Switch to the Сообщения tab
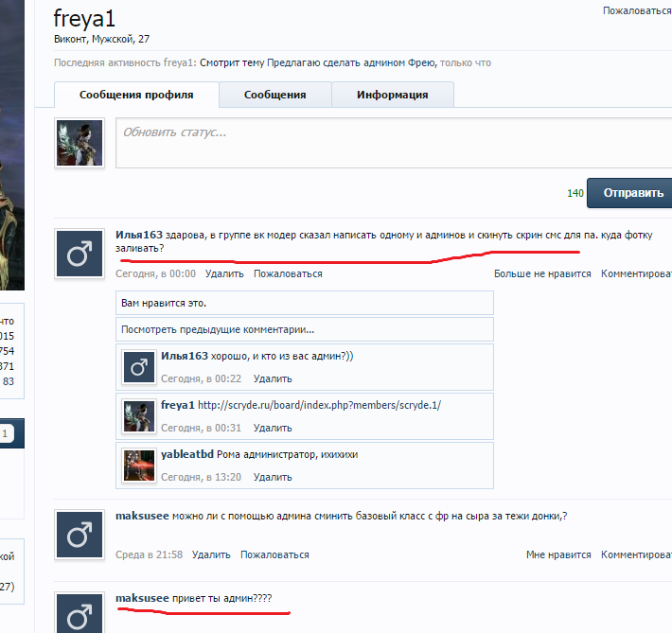 274,95
